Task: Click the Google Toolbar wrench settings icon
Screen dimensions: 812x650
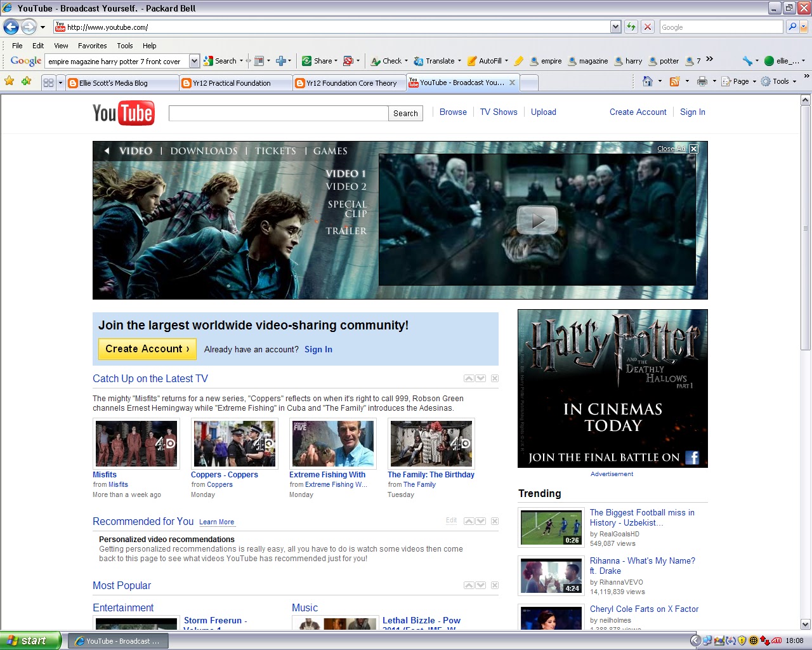Action: click(x=747, y=61)
